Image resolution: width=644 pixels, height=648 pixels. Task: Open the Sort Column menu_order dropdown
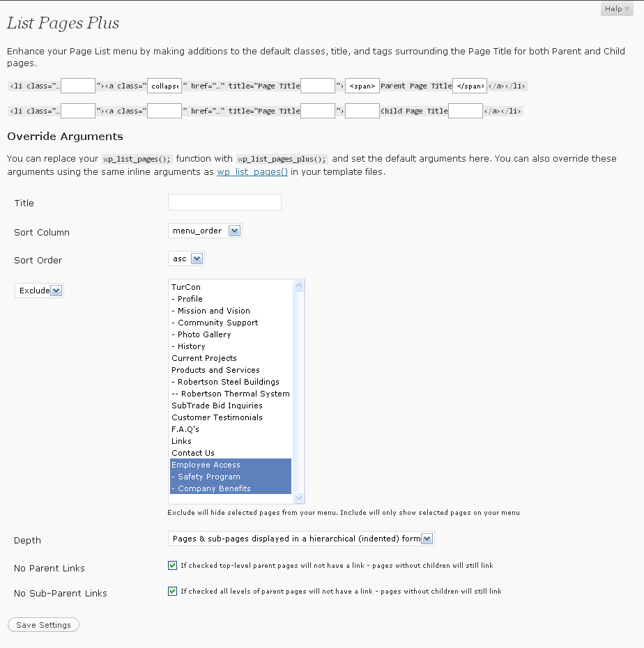pos(205,231)
